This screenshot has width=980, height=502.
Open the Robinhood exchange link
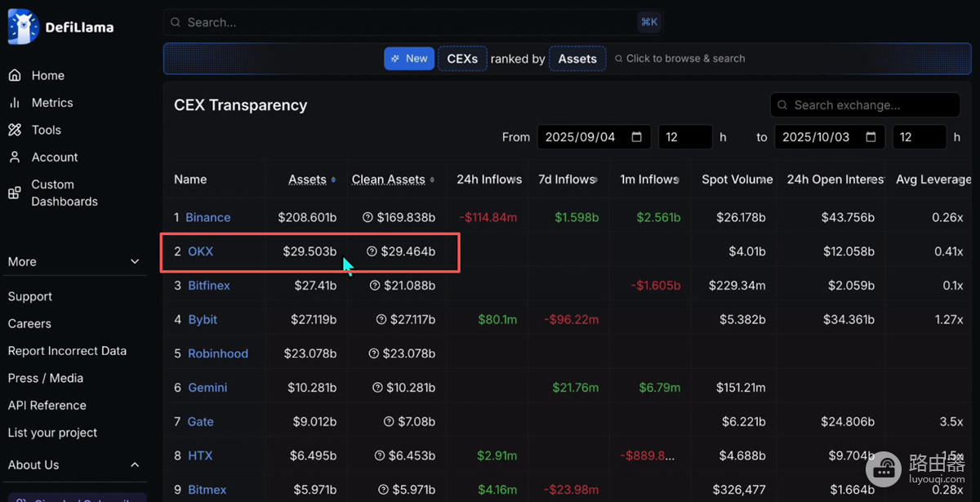[x=218, y=353]
